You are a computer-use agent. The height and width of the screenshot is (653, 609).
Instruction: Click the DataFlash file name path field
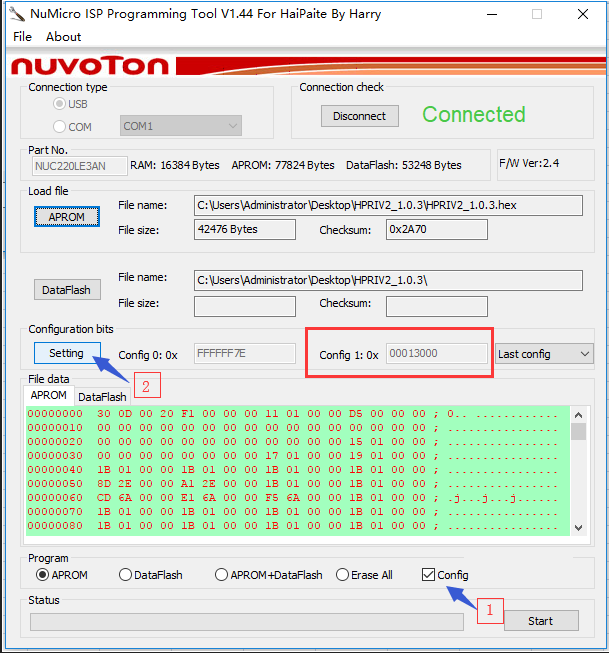388,280
